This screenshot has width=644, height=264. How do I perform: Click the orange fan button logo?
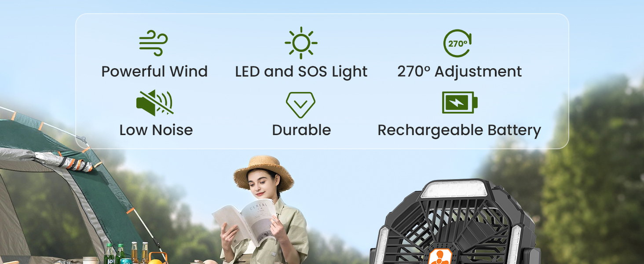(441, 257)
